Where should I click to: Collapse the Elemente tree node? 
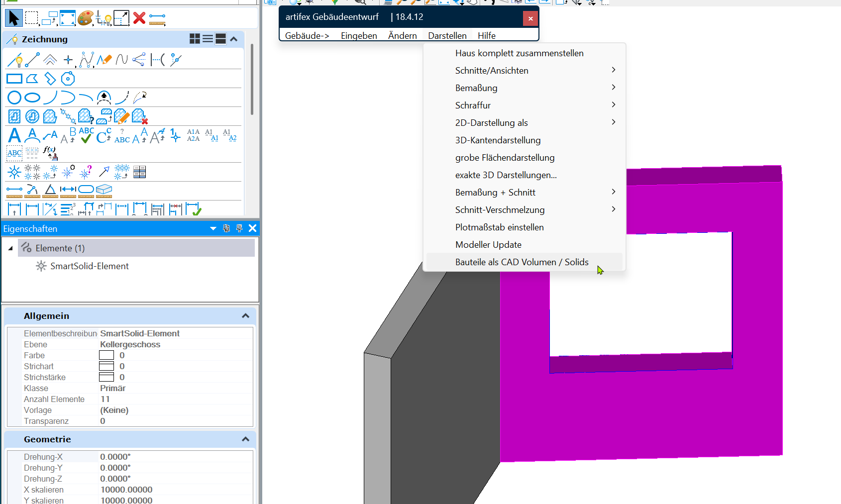(10, 248)
